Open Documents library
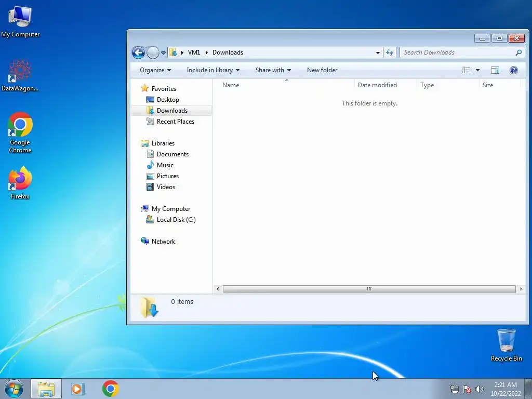 coord(172,154)
